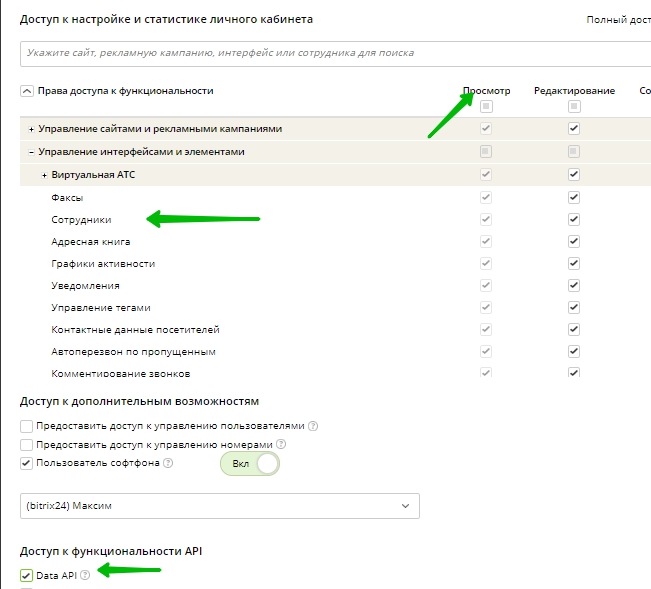Select the Сотрудники row label
Screen dimensions: 651x589
click(81, 220)
